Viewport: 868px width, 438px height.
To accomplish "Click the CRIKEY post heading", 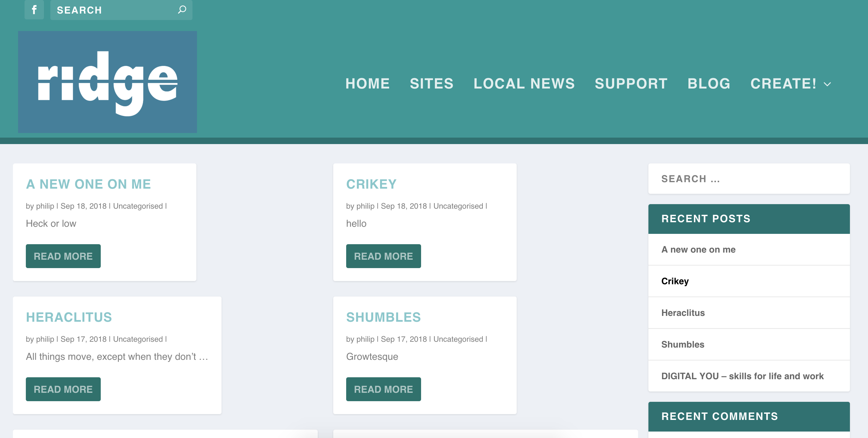I will (371, 184).
